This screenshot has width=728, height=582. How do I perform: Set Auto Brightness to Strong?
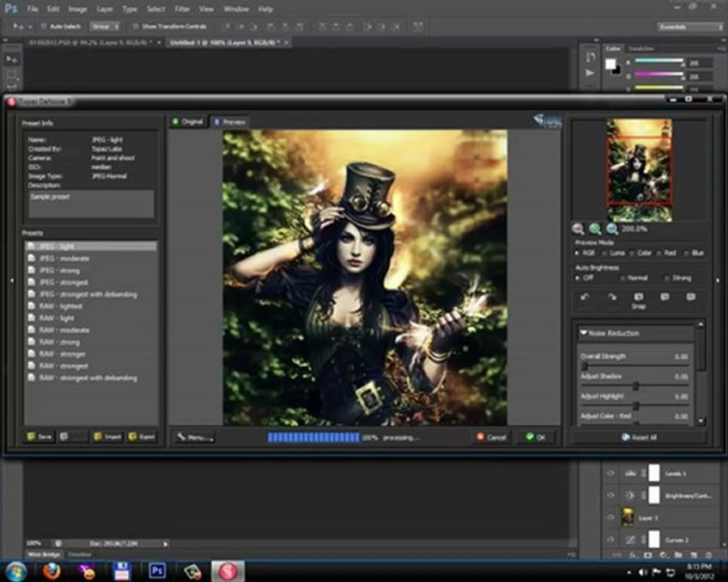pyautogui.click(x=667, y=278)
